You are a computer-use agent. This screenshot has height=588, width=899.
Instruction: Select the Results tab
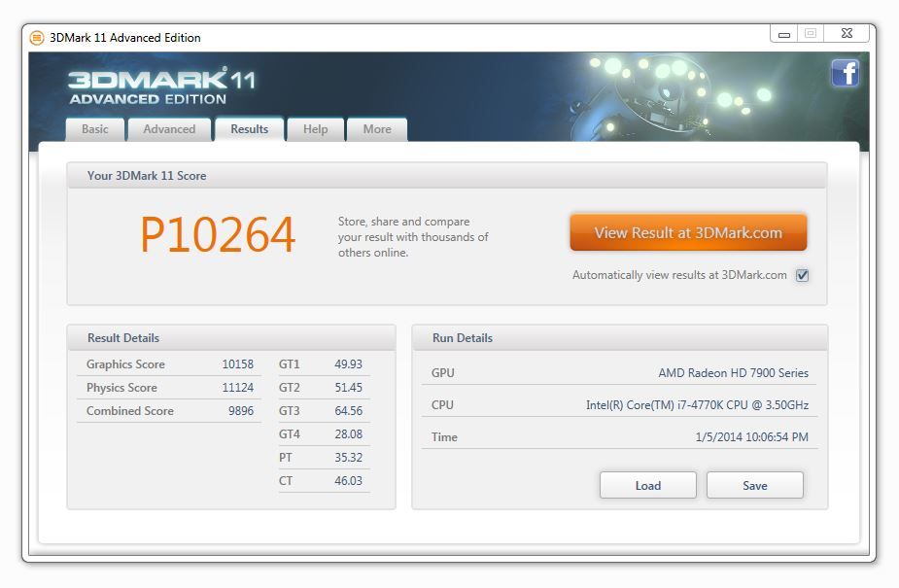coord(250,129)
